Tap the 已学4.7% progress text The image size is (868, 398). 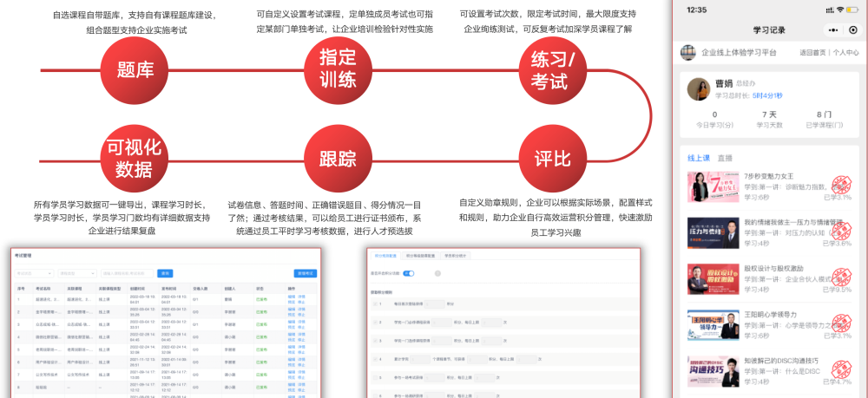coord(837,382)
